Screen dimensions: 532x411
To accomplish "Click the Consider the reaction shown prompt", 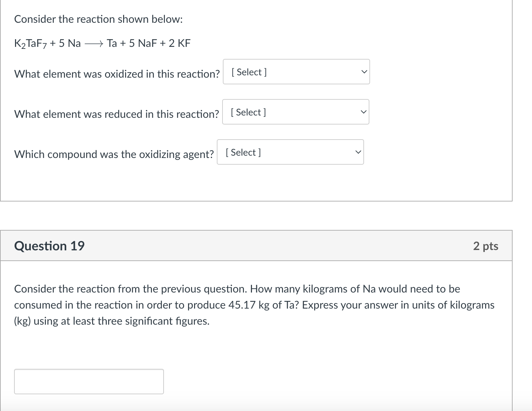I will [x=98, y=19].
